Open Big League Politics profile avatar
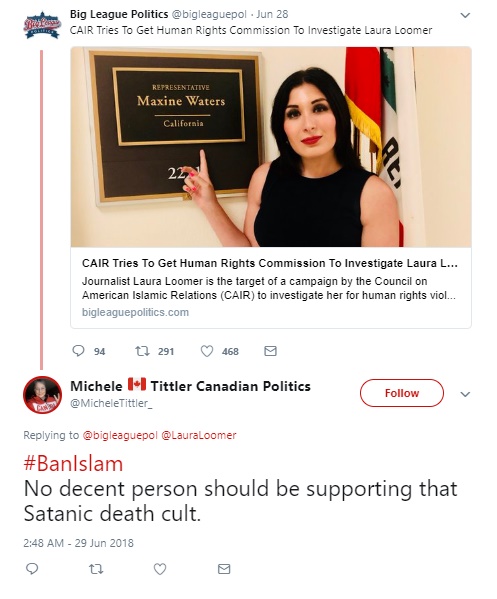 click(x=42, y=26)
